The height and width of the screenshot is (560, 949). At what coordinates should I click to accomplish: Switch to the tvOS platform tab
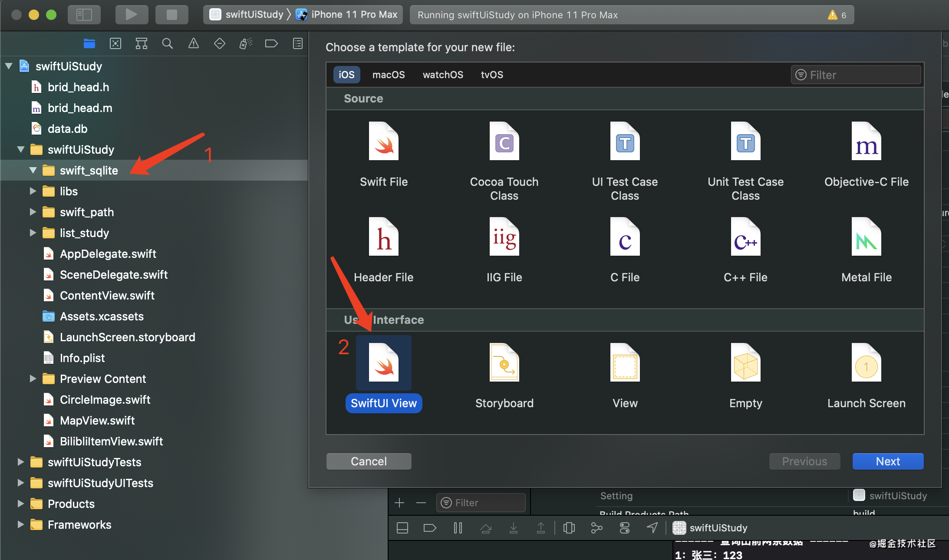pyautogui.click(x=492, y=75)
